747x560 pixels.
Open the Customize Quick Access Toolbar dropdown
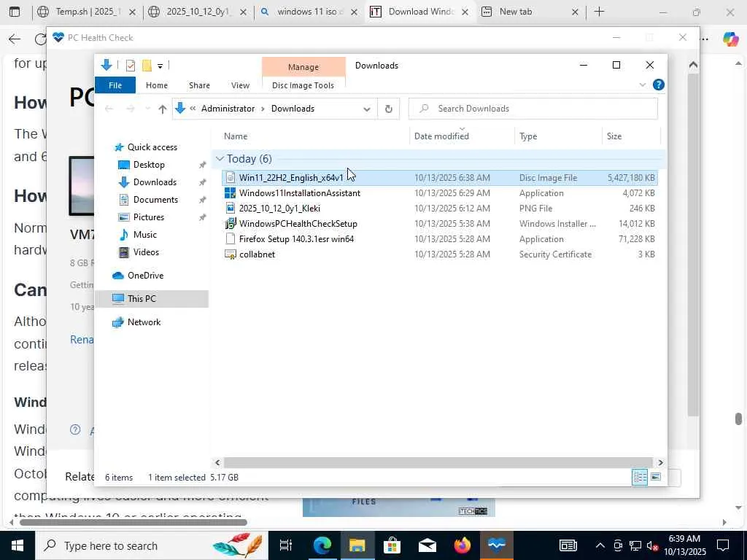pyautogui.click(x=160, y=66)
